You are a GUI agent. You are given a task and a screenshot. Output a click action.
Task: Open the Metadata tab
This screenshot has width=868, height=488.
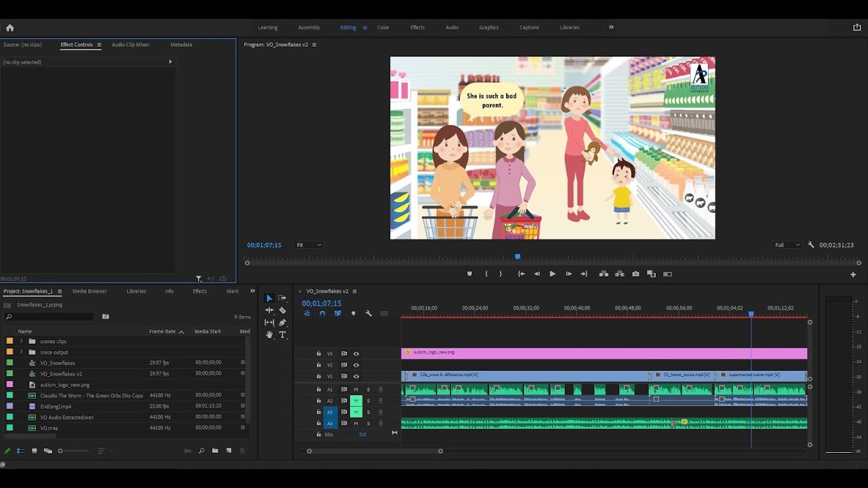[181, 45]
